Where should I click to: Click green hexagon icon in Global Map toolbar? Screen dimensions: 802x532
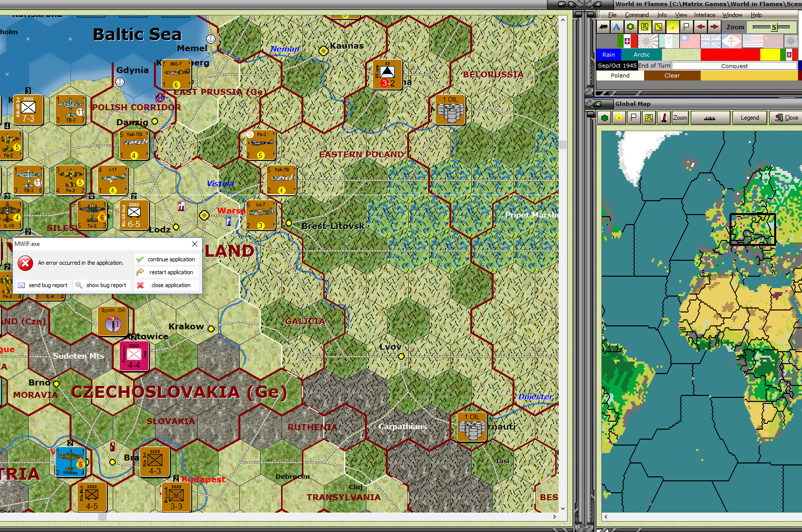604,118
